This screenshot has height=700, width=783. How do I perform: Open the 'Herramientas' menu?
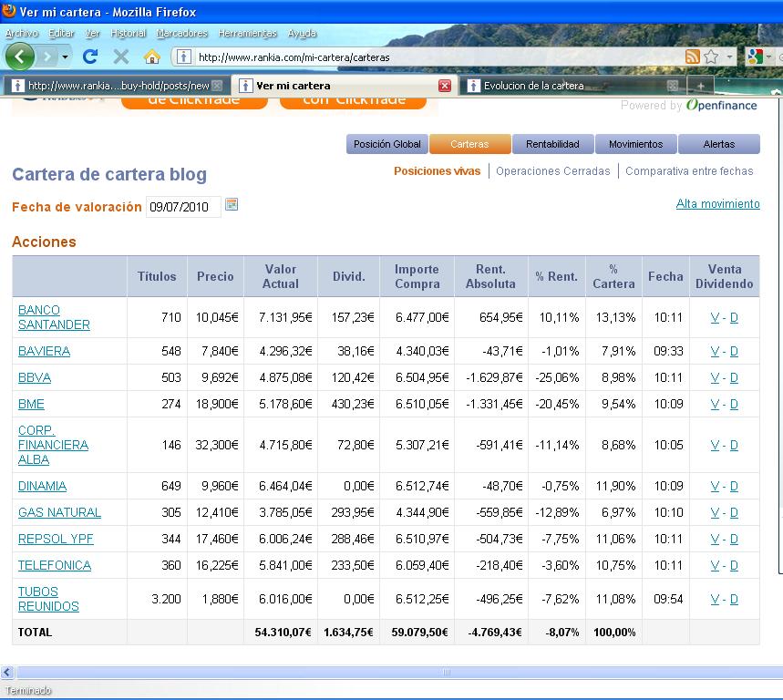247,33
